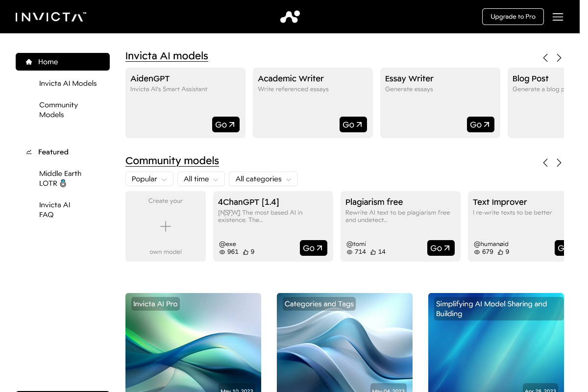This screenshot has height=392, width=588.
Task: Like the Text Improver model
Action: [501, 252]
